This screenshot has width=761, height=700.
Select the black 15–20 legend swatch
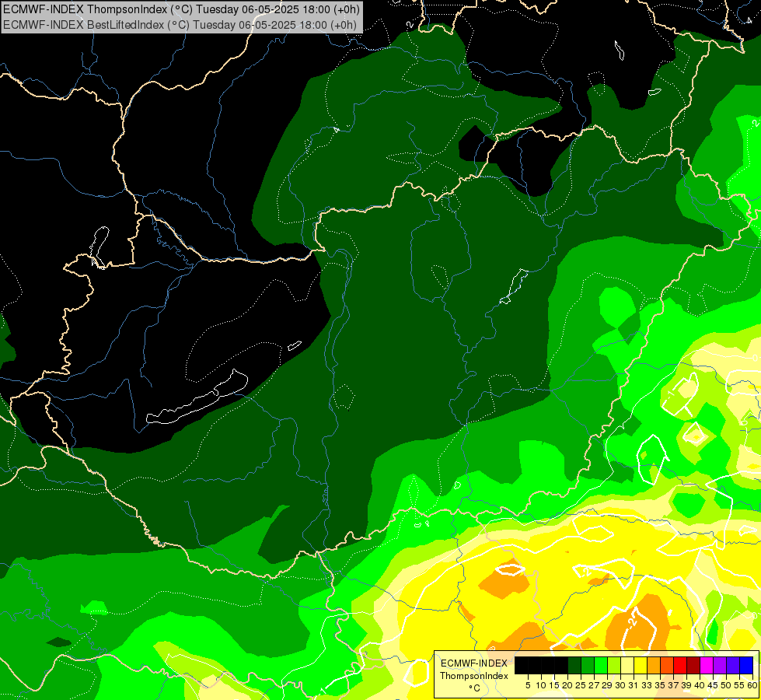pyautogui.click(x=561, y=665)
